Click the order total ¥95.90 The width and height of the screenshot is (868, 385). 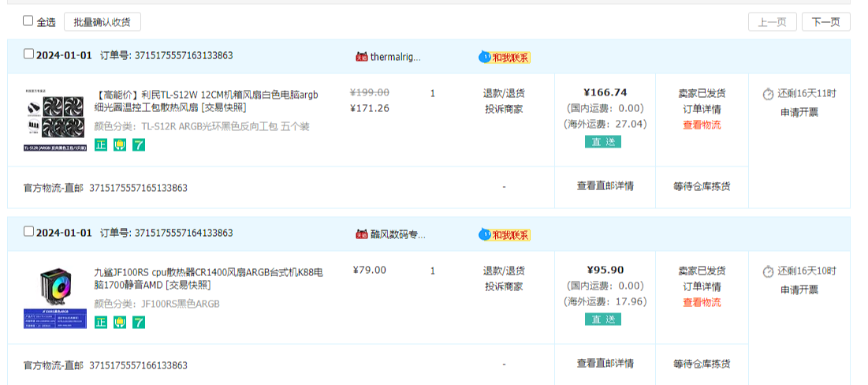pyautogui.click(x=605, y=271)
